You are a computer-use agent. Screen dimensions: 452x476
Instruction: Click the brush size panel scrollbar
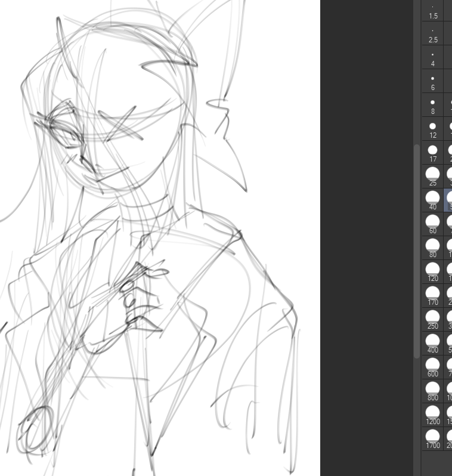[x=417, y=251]
